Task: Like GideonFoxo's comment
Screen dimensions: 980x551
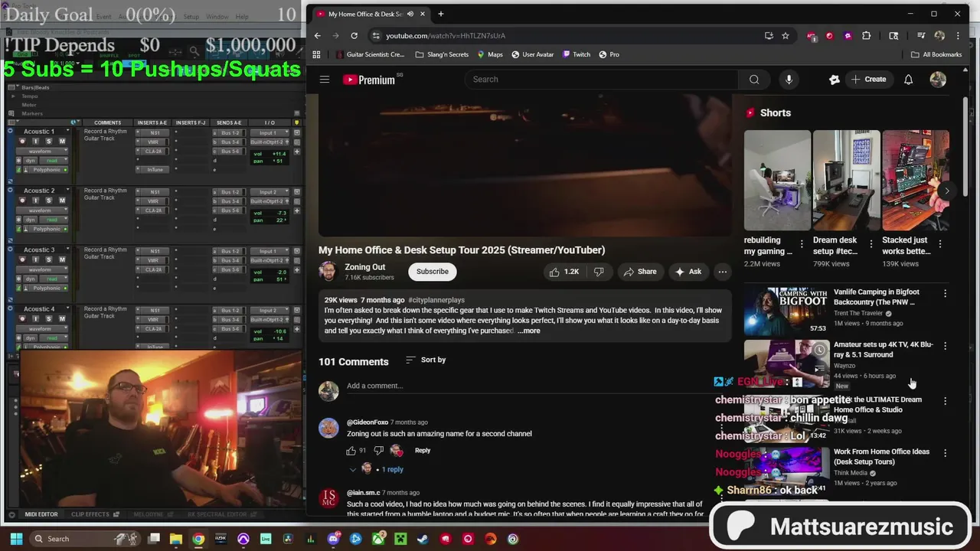Action: (351, 451)
